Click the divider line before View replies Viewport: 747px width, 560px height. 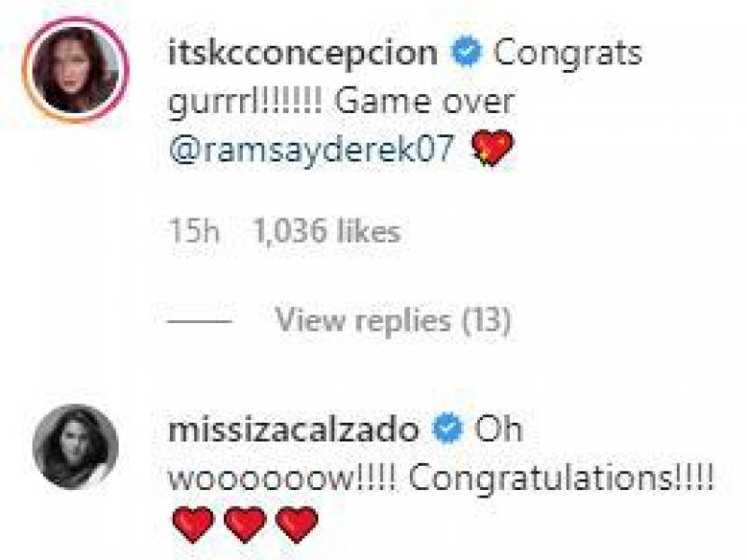(198, 320)
